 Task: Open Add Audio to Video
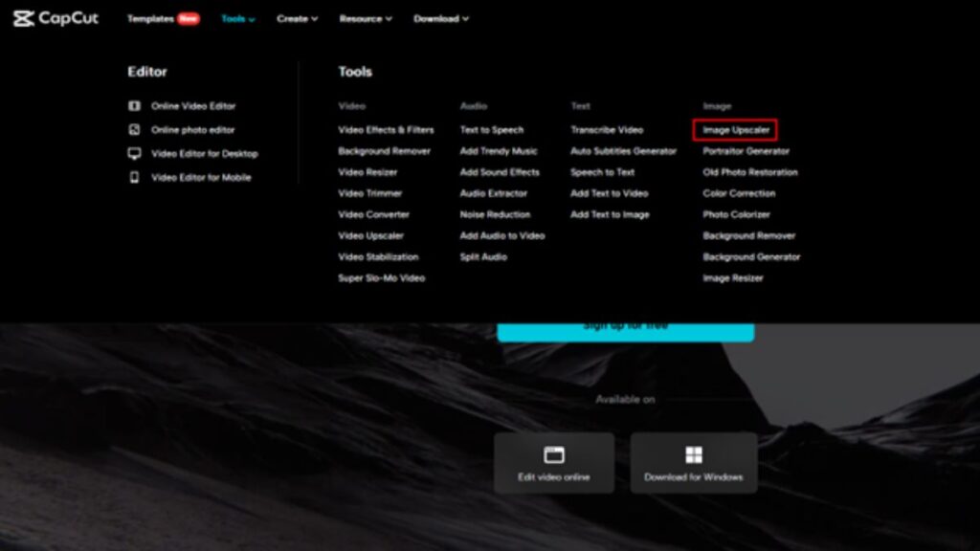(502, 235)
